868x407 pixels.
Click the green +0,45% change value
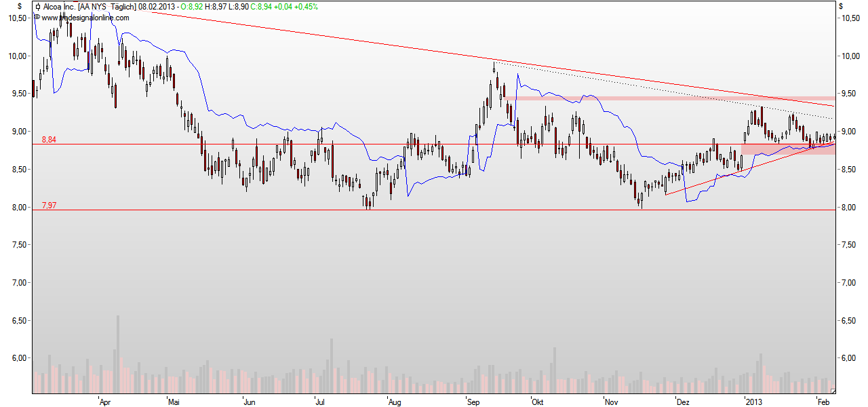point(305,7)
